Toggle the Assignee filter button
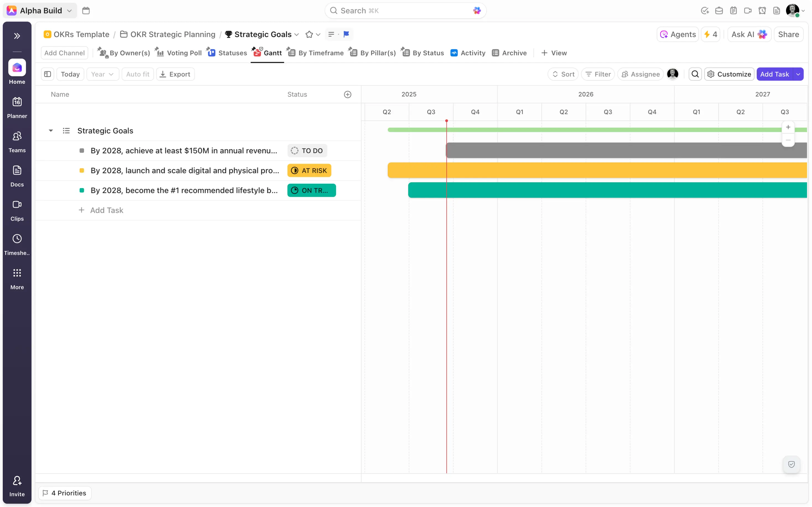 [x=640, y=74]
